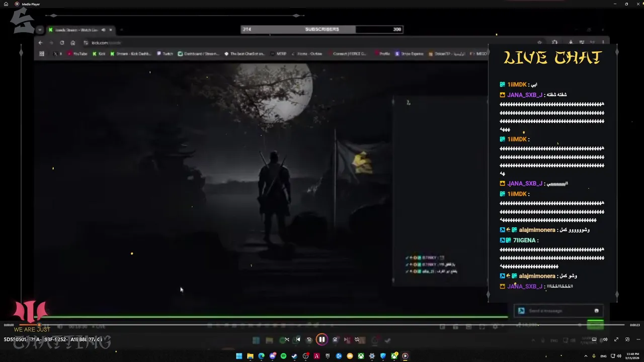The image size is (644, 362).
Task: Open the green Xbox app taskbar icon
Action: pos(361,356)
